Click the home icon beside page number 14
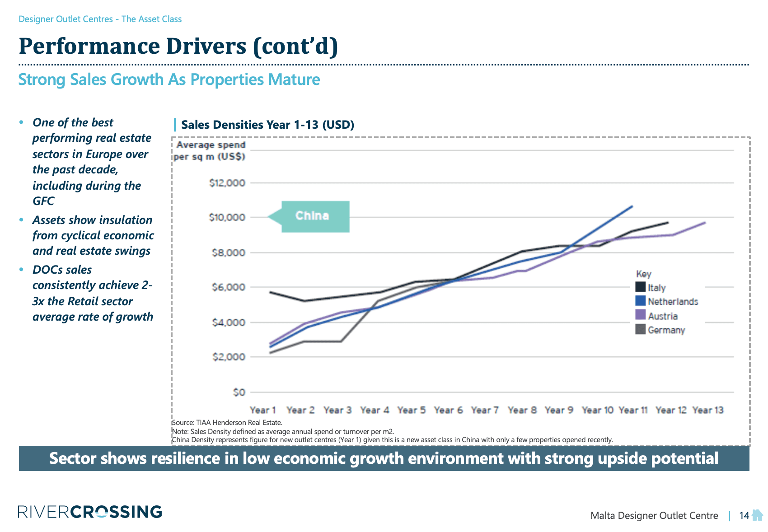 (758, 515)
